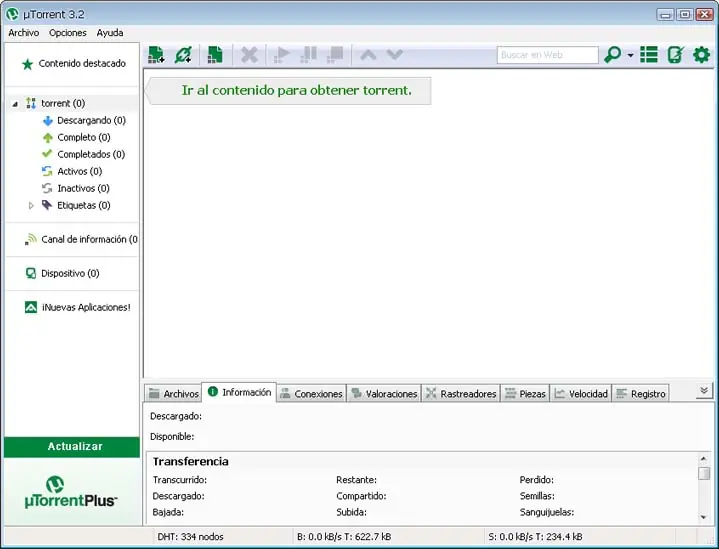This screenshot has height=549, width=719.
Task: Click the Pause torrent icon
Action: coord(308,55)
